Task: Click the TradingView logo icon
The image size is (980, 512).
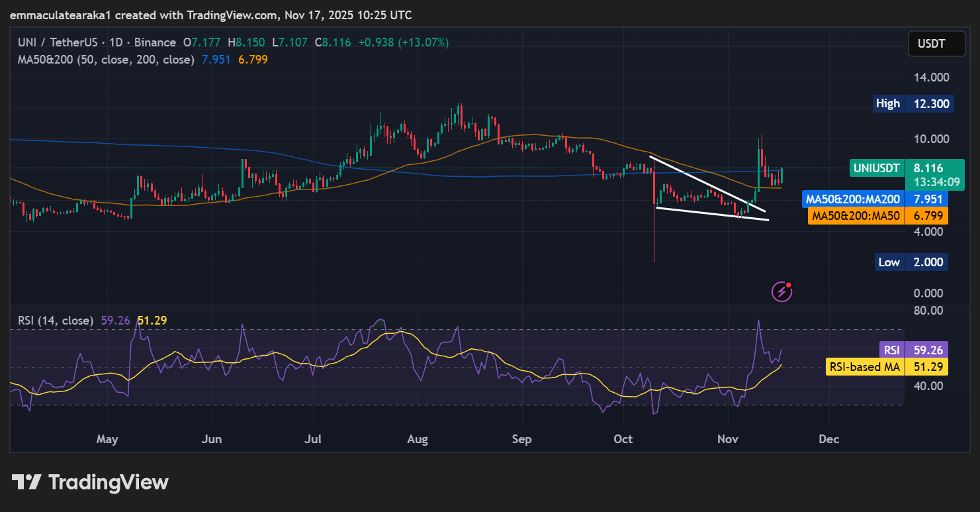Action: 27,482
